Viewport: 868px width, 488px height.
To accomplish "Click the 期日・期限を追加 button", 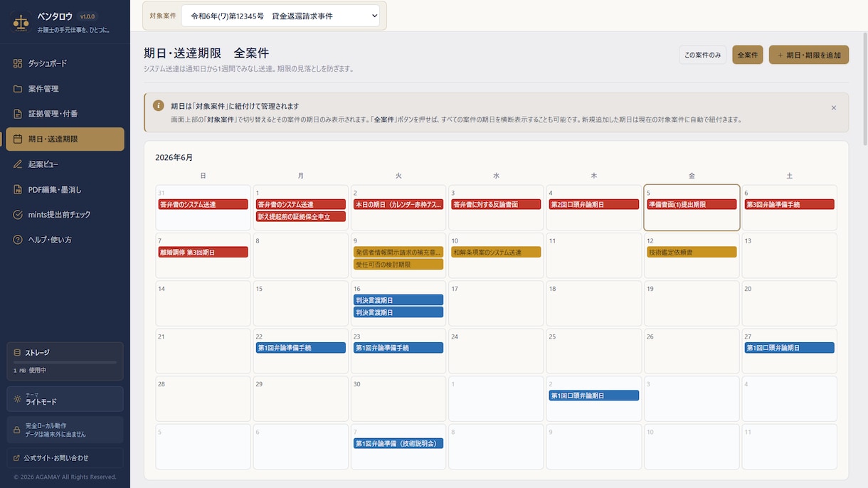I will (809, 55).
